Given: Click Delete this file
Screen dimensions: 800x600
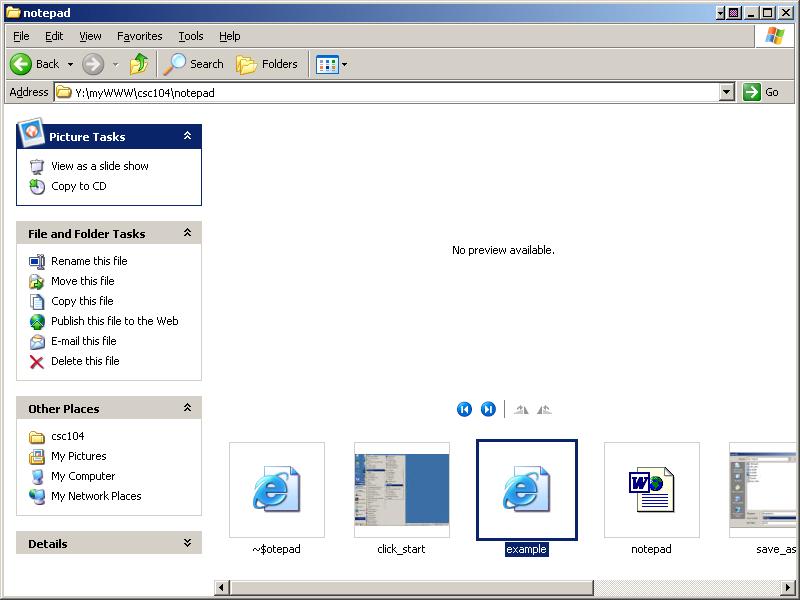Looking at the screenshot, I should click(x=85, y=361).
